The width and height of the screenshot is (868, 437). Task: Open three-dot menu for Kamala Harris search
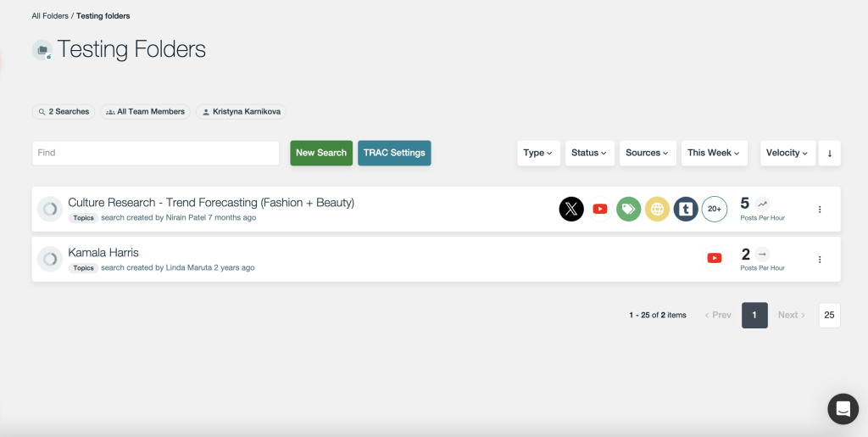820,259
